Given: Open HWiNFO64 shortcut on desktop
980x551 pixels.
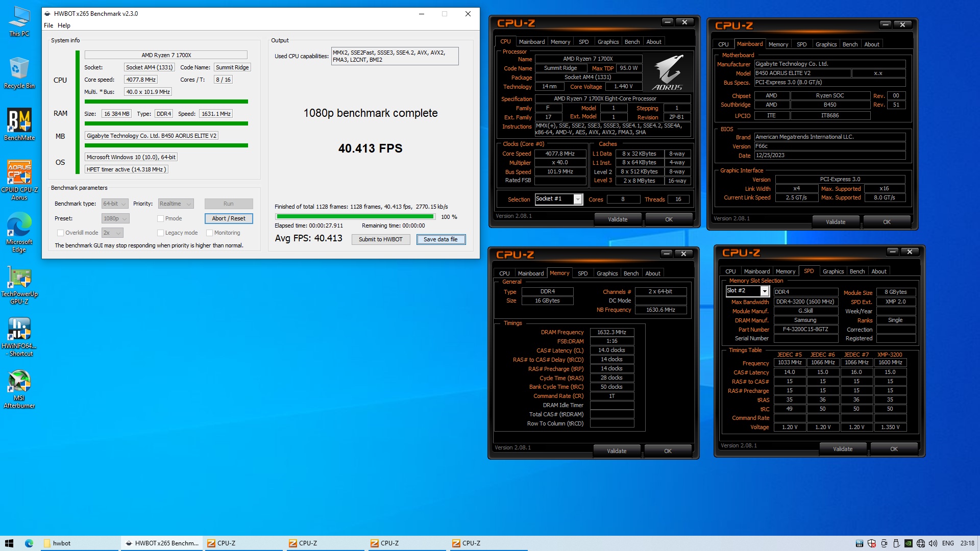Looking at the screenshot, I should click(19, 337).
